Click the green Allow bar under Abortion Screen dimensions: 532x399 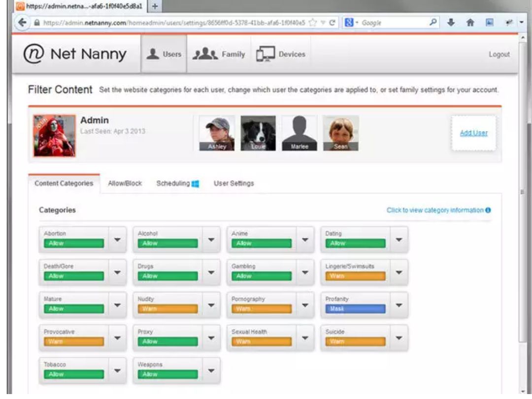pos(73,243)
